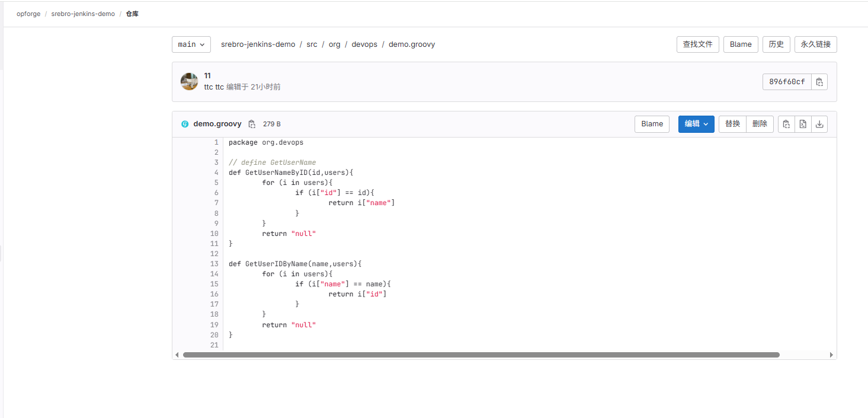This screenshot has width=868, height=418.
Task: Expand the blue 编辑 edit dropdown
Action: [696, 124]
